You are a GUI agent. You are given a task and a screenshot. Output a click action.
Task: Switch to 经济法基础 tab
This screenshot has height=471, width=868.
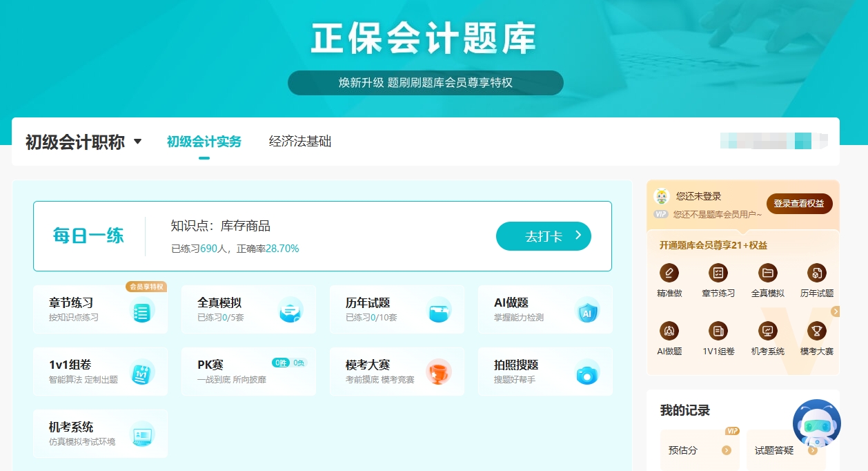(x=300, y=142)
